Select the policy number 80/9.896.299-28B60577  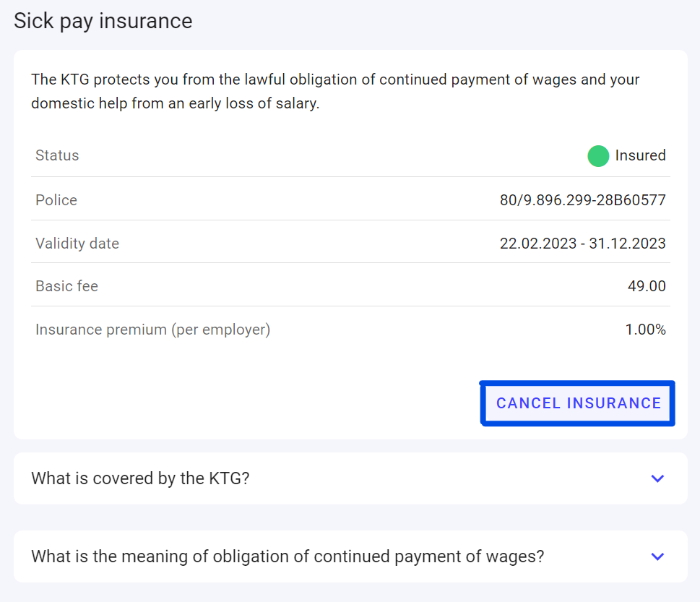(x=582, y=200)
